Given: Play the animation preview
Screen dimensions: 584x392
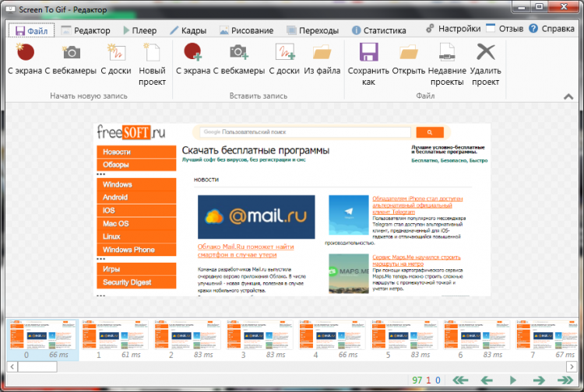Looking at the screenshot, I should [x=513, y=380].
